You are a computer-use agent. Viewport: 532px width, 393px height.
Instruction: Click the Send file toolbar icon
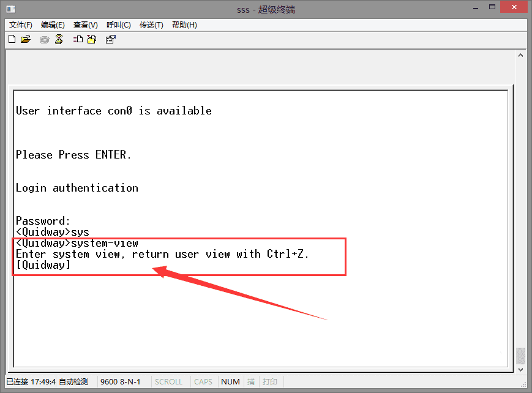pos(78,39)
